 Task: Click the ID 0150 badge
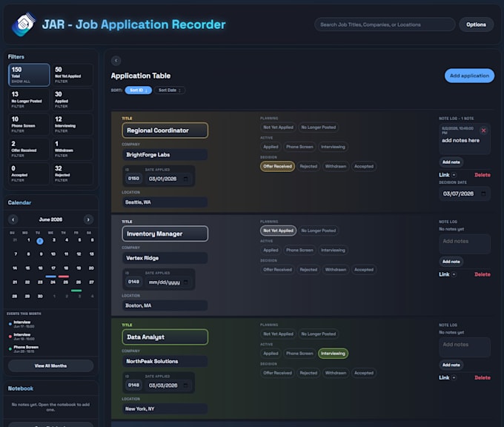[x=133, y=179]
